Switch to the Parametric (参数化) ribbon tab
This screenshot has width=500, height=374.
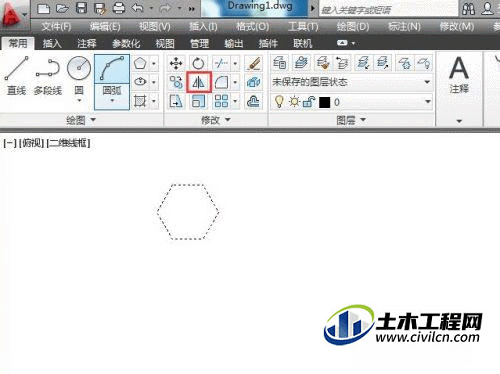point(126,43)
